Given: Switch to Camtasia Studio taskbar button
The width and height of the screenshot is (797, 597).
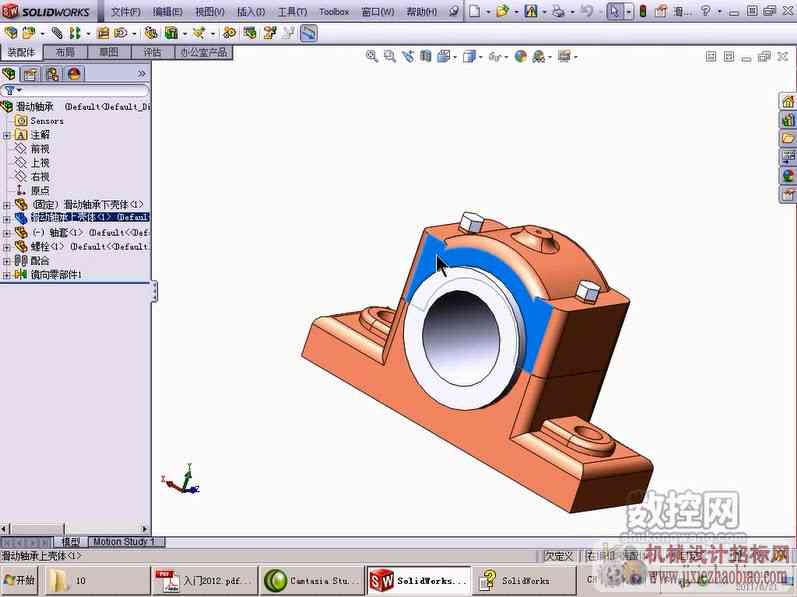Looking at the screenshot, I should pyautogui.click(x=312, y=580).
